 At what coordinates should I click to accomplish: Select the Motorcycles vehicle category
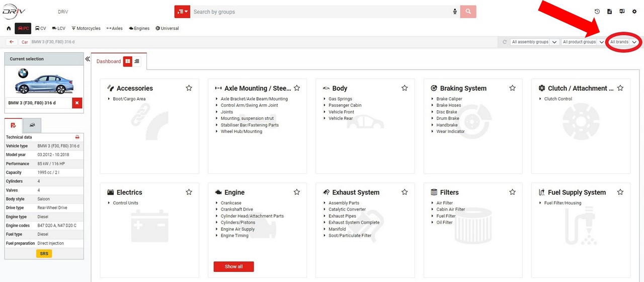coord(86,29)
